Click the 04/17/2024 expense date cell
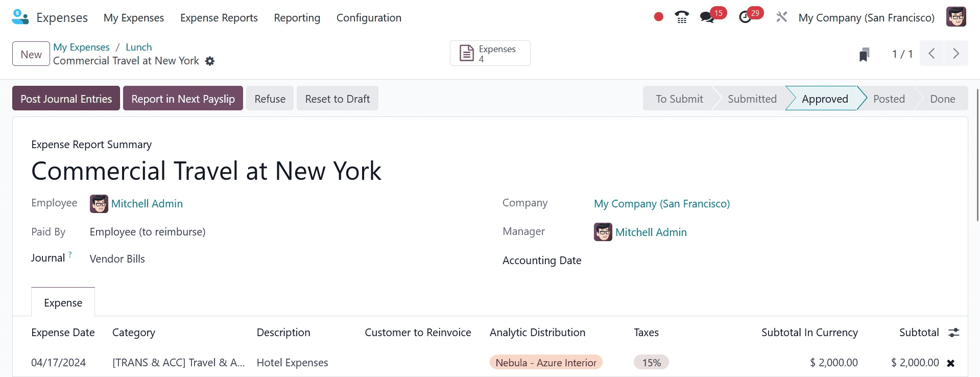Viewport: 980px width, 377px height. pyautogui.click(x=58, y=363)
